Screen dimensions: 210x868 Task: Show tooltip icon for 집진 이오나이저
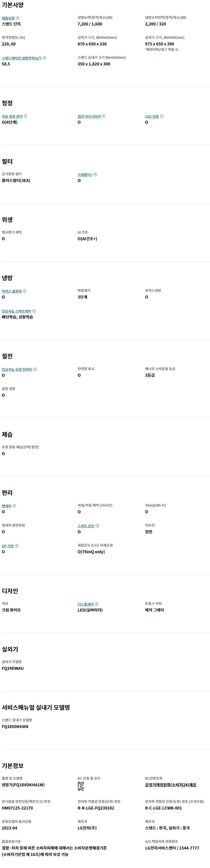pyautogui.click(x=104, y=116)
